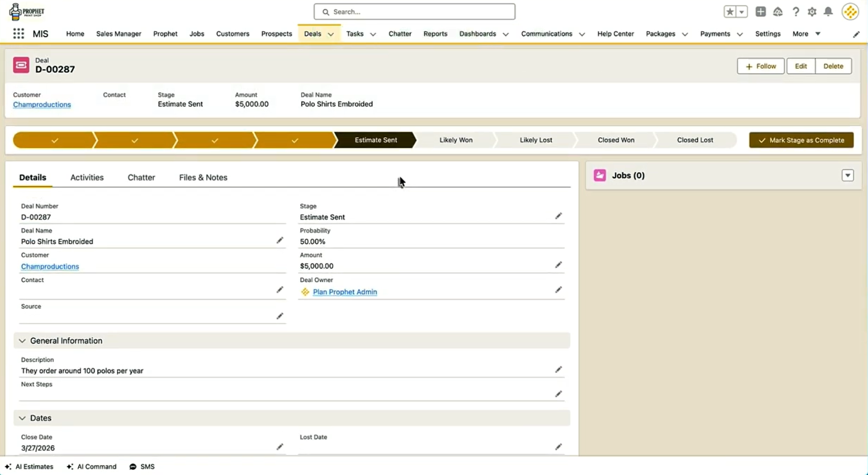Open the More navigation dropdown
The width and height of the screenshot is (868, 475).
coord(806,34)
